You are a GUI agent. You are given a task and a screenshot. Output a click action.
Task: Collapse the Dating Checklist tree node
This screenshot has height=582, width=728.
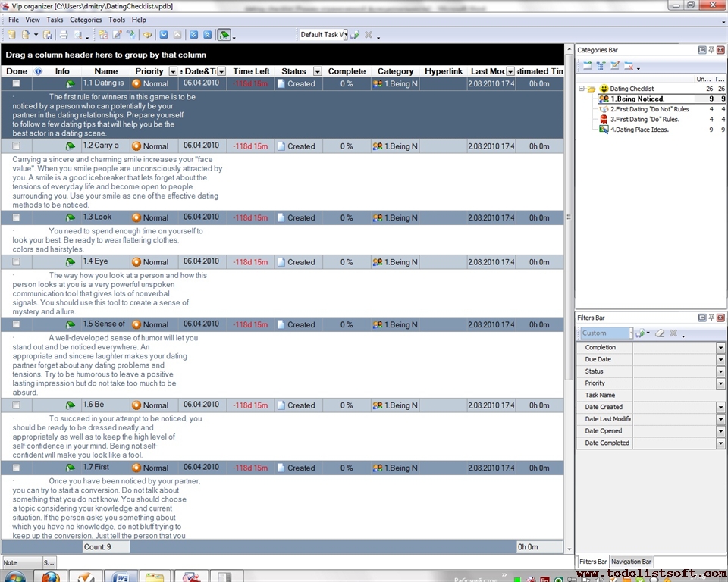(x=582, y=89)
